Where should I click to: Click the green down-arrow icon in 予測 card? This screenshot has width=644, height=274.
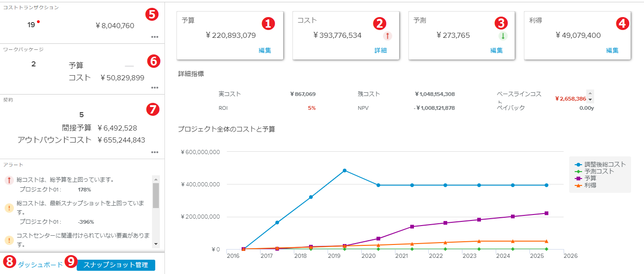[x=503, y=36]
